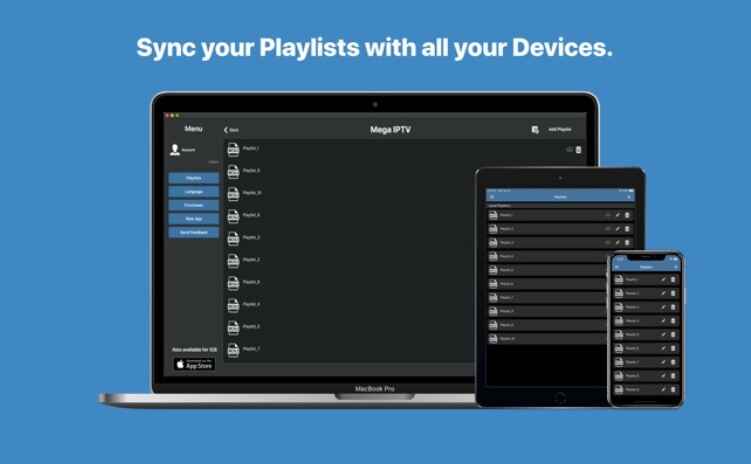Delete the last iPhone playlist with its trash icon
The width and height of the screenshot is (751, 464).
[673, 390]
